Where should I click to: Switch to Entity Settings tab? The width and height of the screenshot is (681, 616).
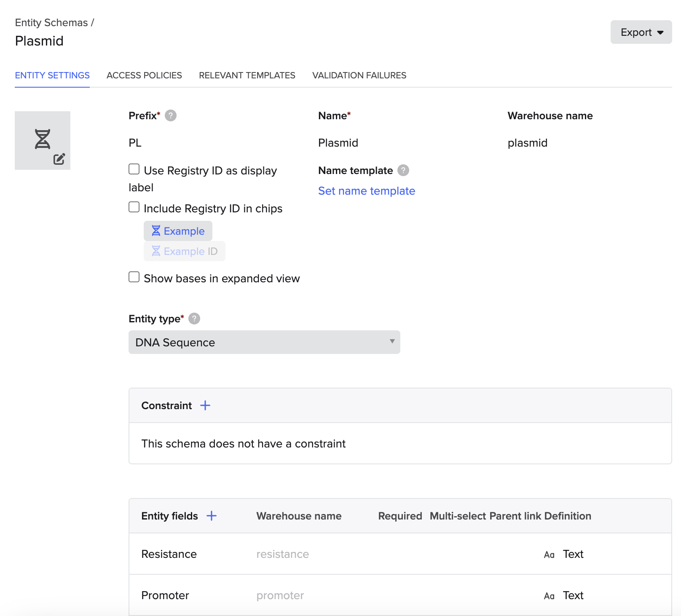click(x=52, y=75)
